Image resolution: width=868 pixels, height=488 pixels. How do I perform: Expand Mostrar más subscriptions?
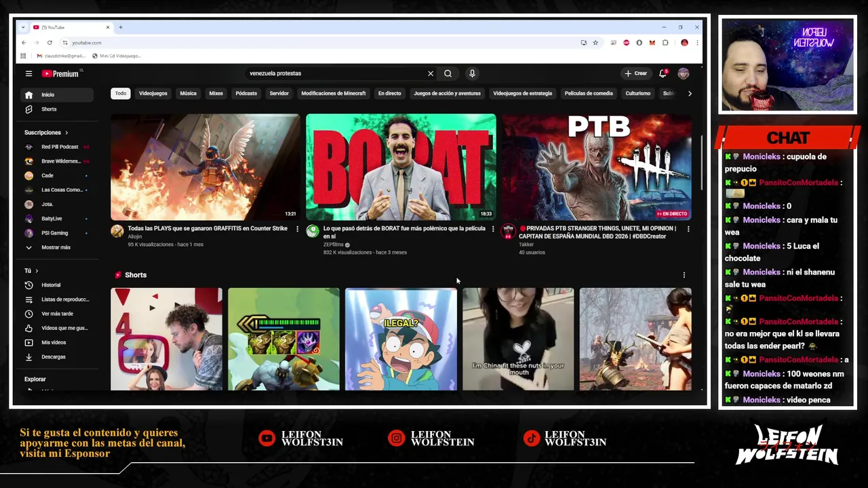click(58, 247)
